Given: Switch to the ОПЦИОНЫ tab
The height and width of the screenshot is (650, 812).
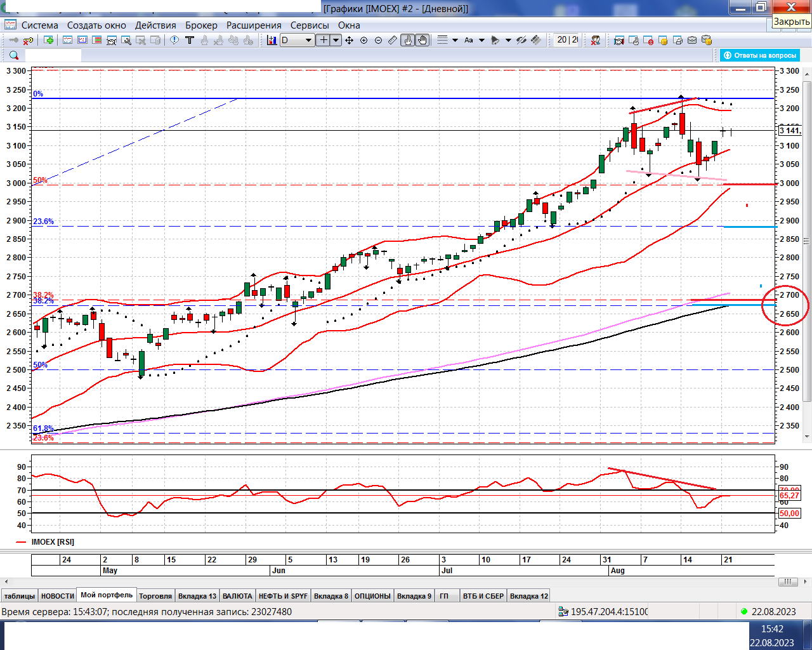Looking at the screenshot, I should (x=372, y=596).
